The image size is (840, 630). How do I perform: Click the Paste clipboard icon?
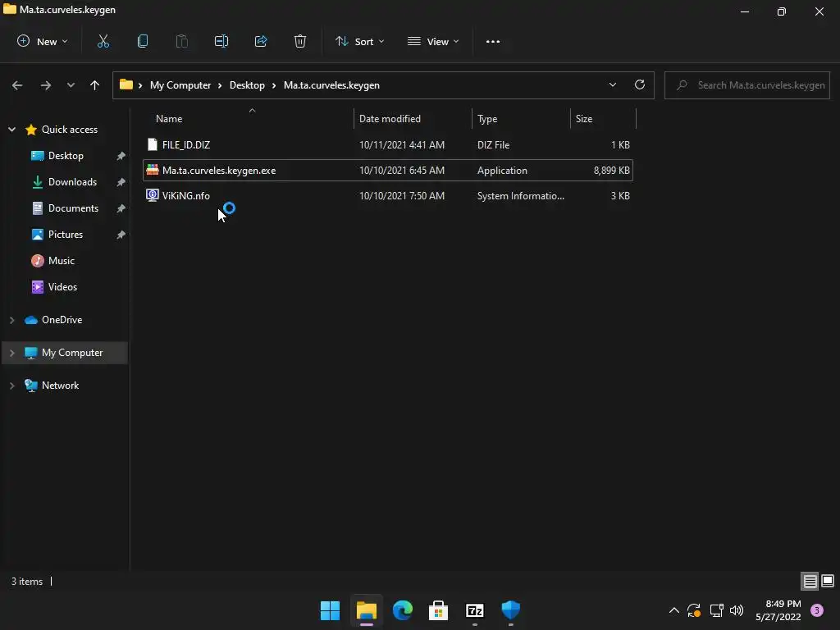181,41
